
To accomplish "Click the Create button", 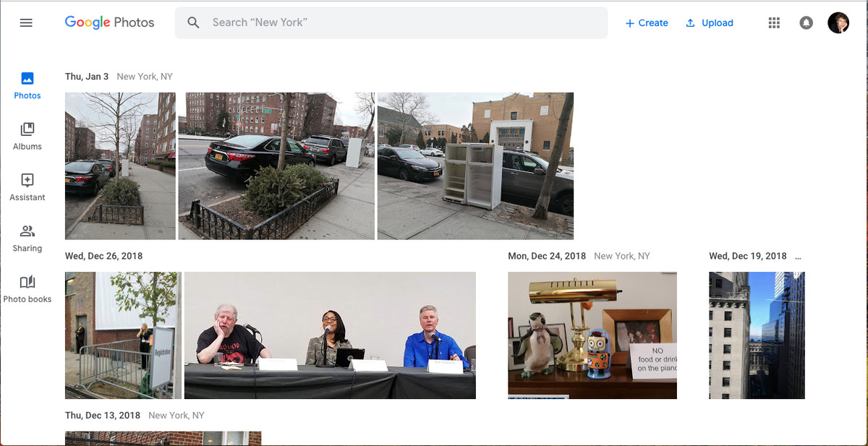I will pyautogui.click(x=646, y=22).
